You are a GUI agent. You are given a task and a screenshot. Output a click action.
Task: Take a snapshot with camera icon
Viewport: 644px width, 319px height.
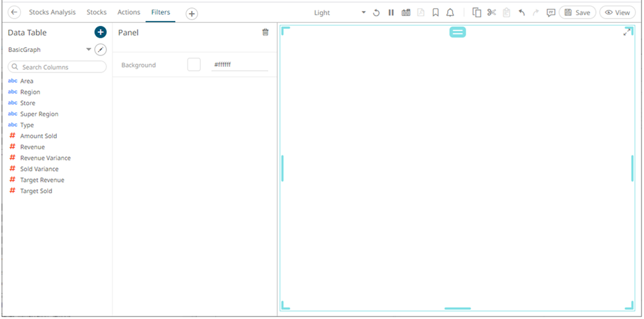pyautogui.click(x=406, y=12)
